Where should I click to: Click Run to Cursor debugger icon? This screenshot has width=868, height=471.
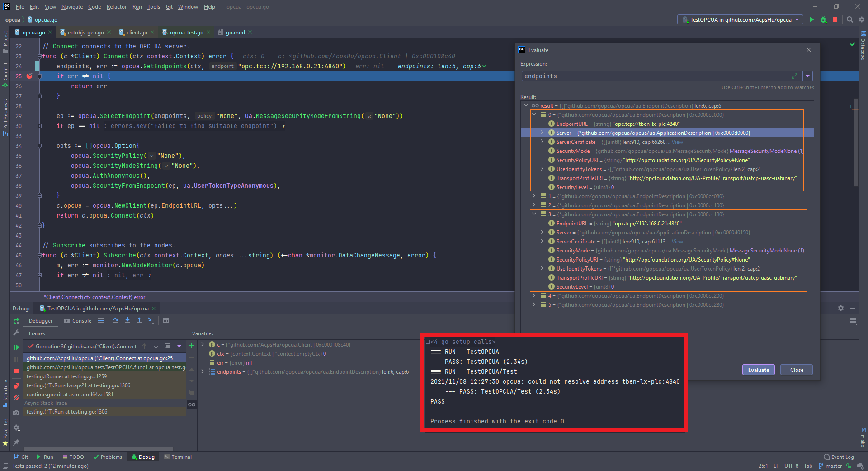[x=151, y=320]
